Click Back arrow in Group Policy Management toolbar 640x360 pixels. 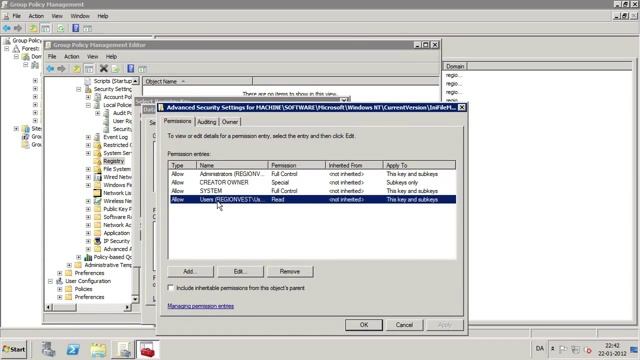(x=7, y=28)
